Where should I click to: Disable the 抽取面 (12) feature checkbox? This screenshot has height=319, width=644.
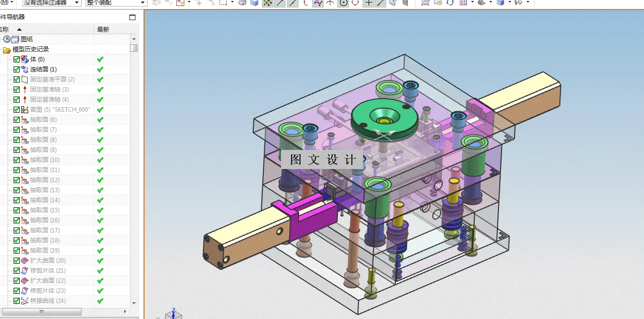17,180
